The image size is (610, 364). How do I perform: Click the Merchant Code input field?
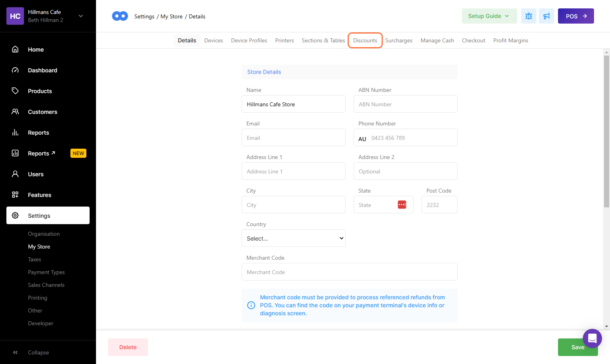[349, 272]
